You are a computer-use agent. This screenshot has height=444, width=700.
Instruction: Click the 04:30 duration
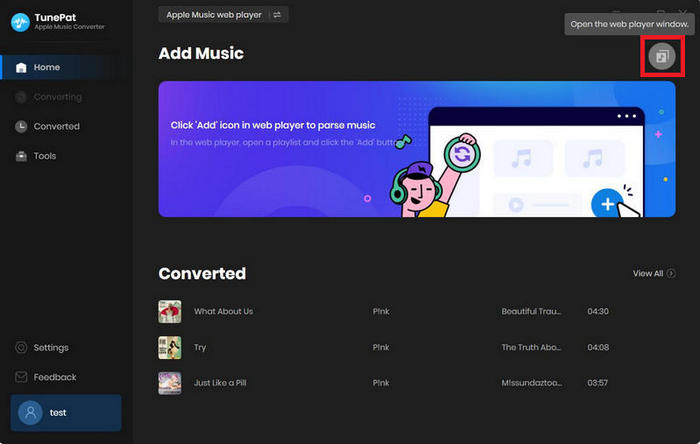click(598, 311)
